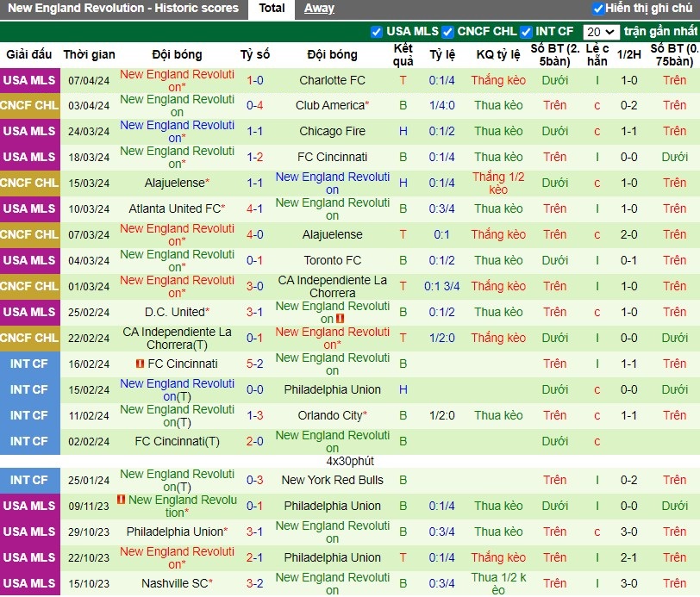Open Toronto FC team link
700x597 pixels.
click(x=332, y=260)
